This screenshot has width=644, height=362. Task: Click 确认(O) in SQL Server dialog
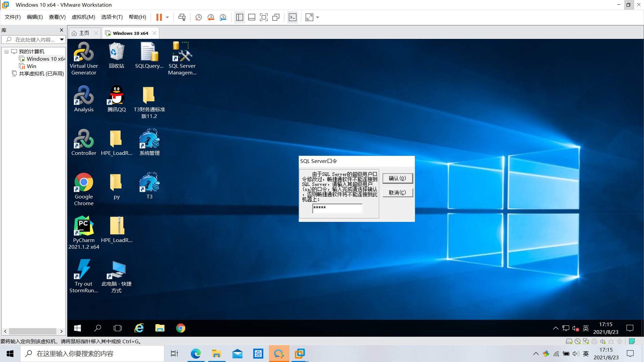coord(397,178)
